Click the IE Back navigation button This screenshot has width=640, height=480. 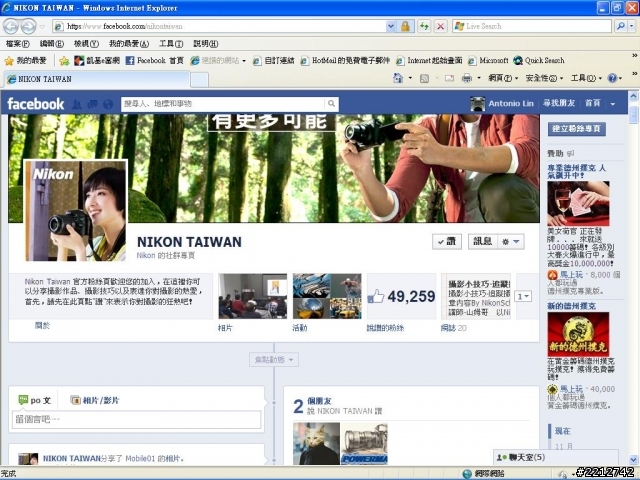coord(11,27)
